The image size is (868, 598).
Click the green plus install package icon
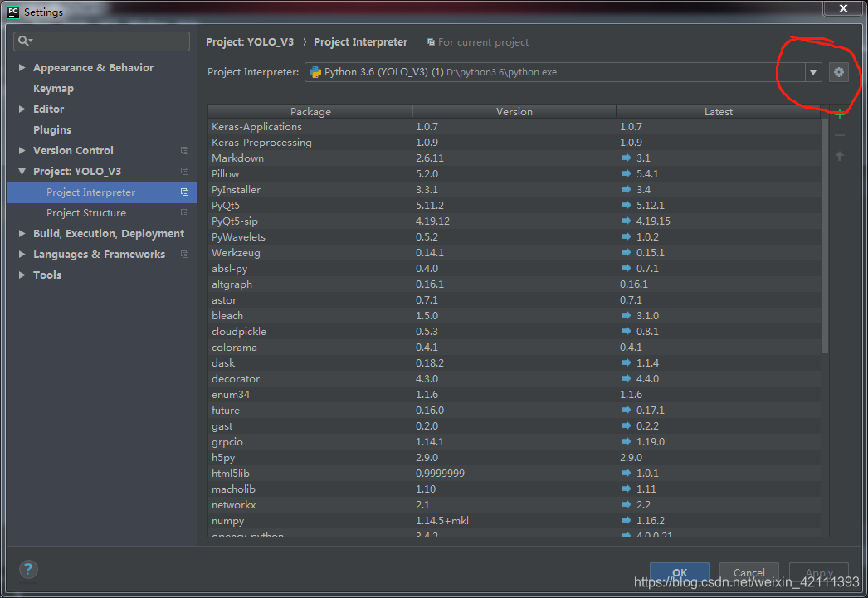click(840, 115)
